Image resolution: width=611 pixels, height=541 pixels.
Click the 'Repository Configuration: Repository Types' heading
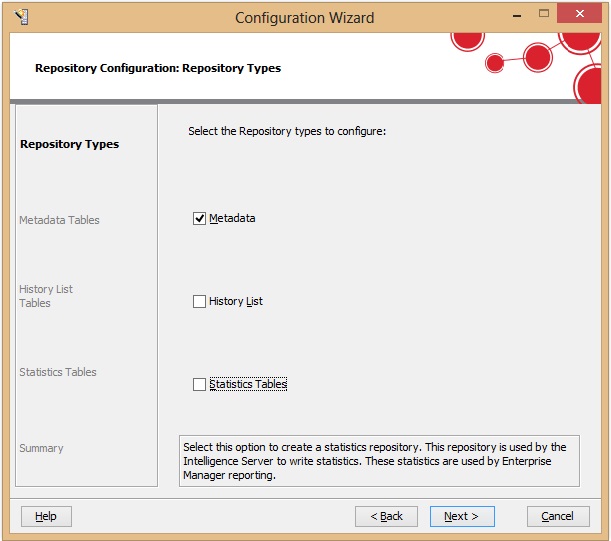coord(158,68)
